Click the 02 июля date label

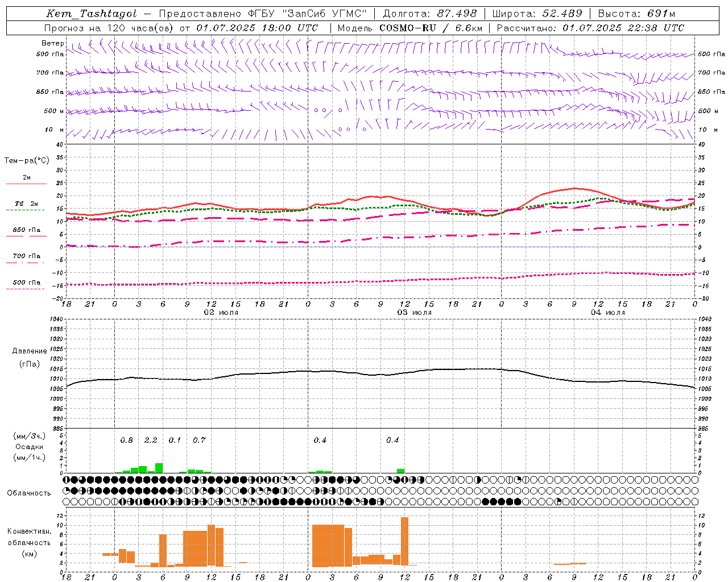coord(221,312)
